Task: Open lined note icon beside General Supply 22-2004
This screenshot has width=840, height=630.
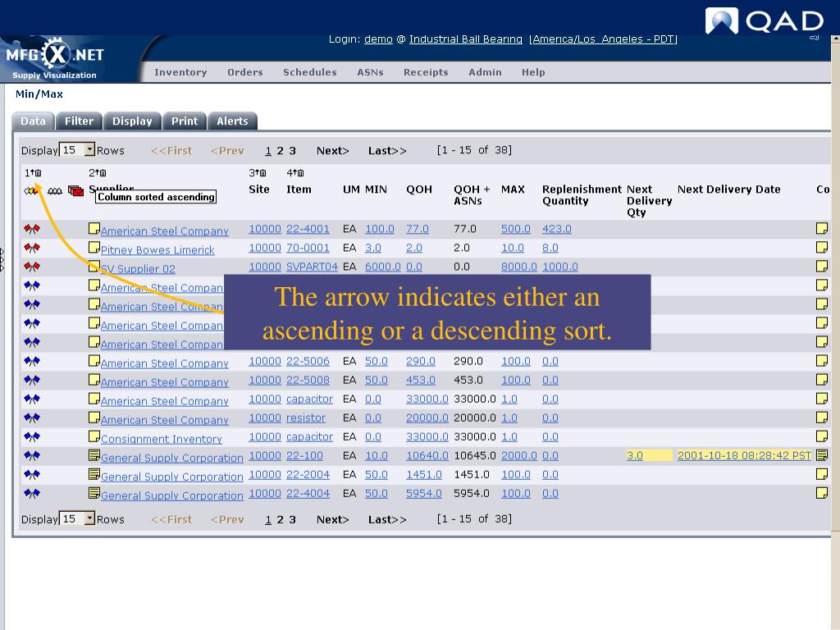Action: click(x=94, y=474)
